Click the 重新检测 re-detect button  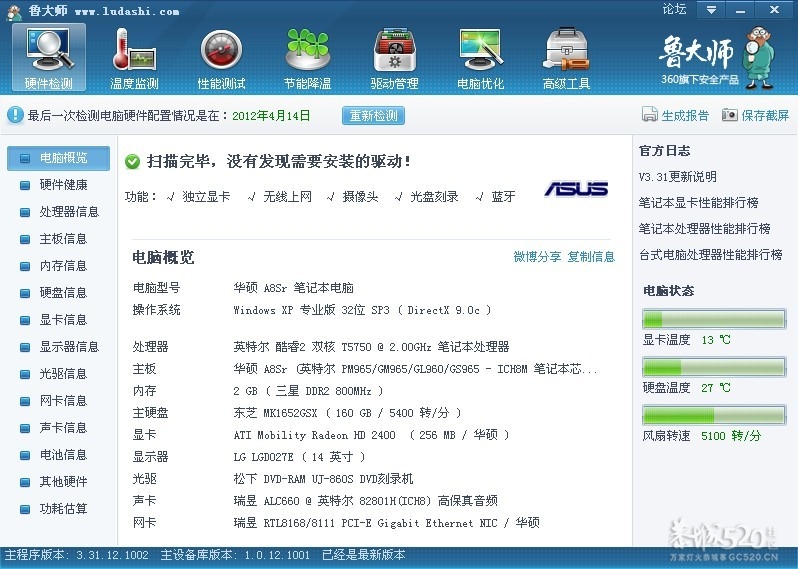click(x=374, y=116)
